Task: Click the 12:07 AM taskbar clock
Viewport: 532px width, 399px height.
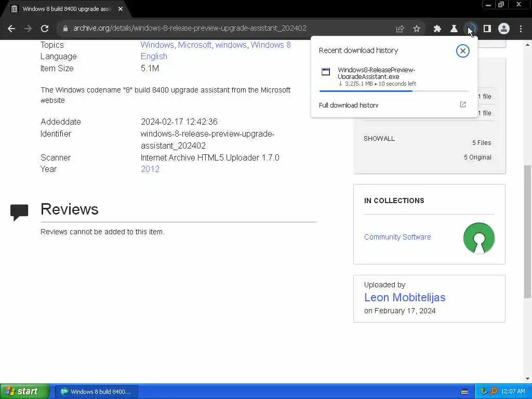Action: (513, 392)
